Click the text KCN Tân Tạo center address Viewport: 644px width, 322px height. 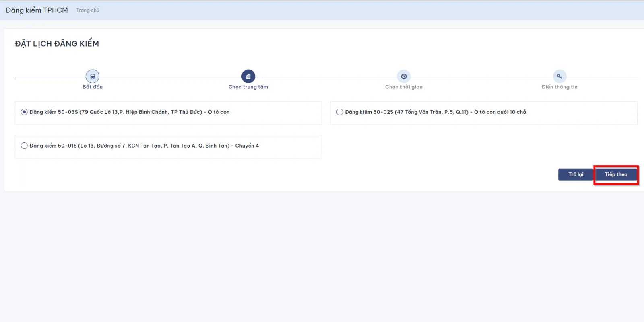144,146
